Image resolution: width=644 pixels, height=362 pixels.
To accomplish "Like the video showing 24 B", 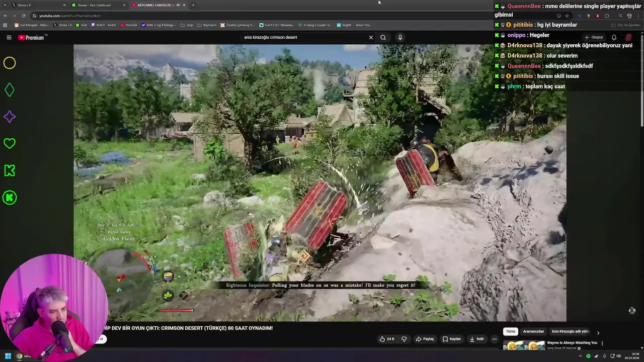I will click(387, 339).
